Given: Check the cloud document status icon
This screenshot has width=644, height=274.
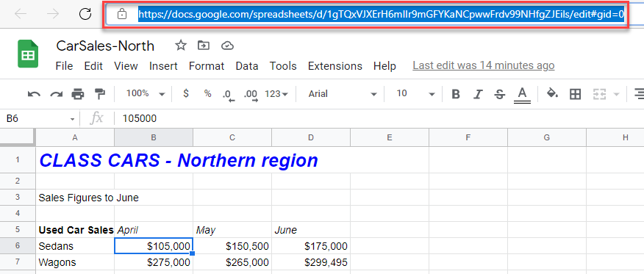Looking at the screenshot, I should [227, 46].
